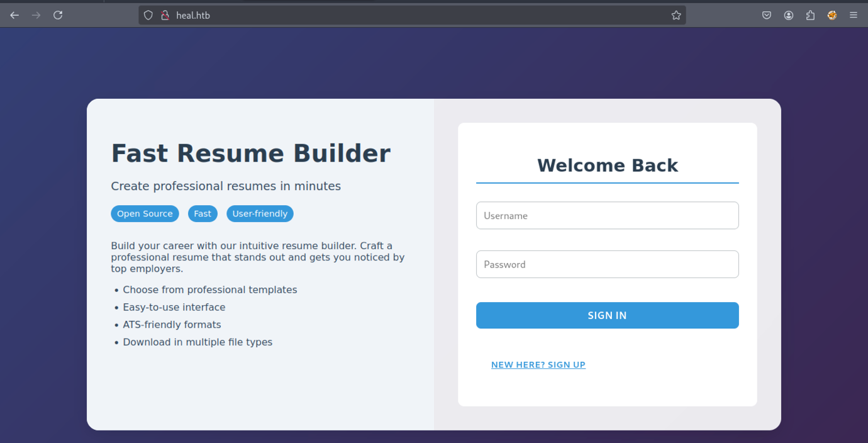Open the Extensions puzzle-piece icon

pos(810,15)
